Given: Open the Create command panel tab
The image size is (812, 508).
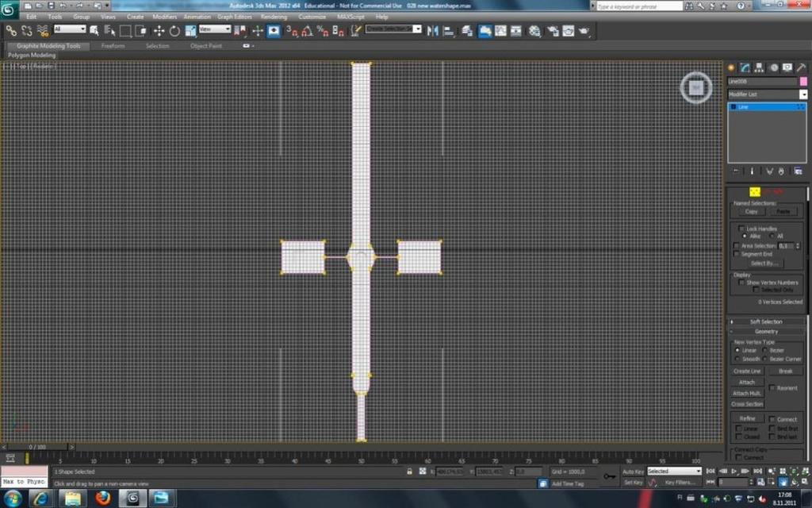Looking at the screenshot, I should tap(731, 67).
